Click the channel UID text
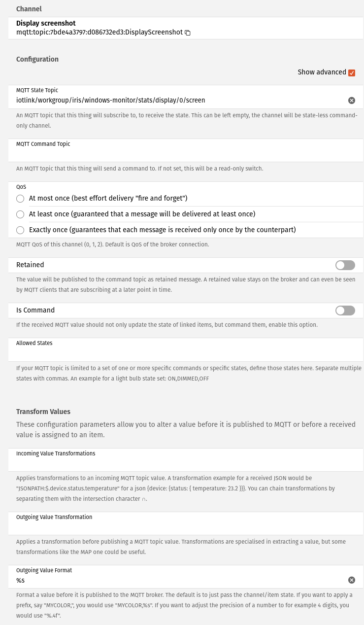 (99, 33)
